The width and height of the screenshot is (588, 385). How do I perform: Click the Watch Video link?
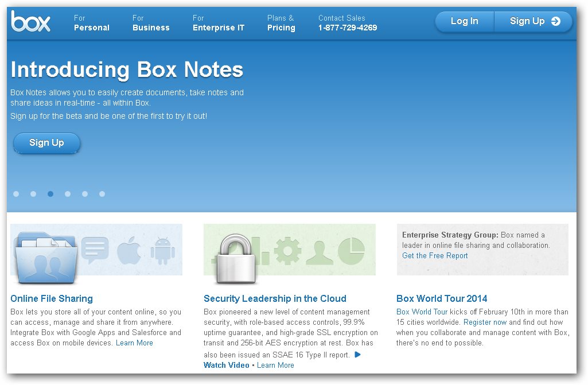pos(226,365)
